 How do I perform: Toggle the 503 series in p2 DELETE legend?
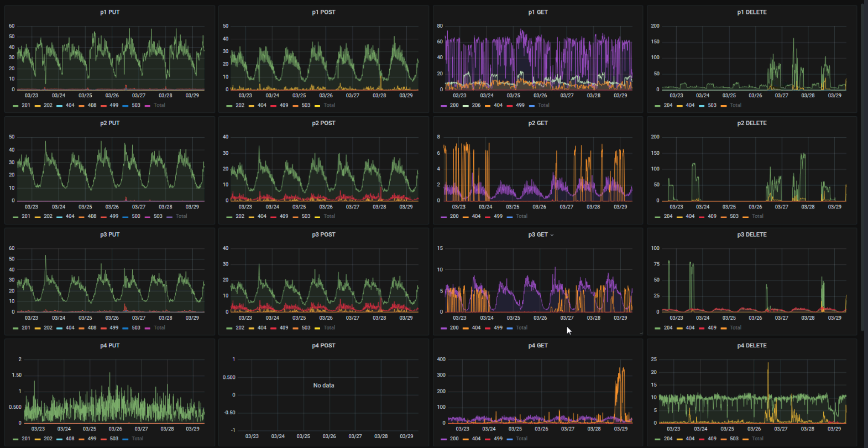734,216
